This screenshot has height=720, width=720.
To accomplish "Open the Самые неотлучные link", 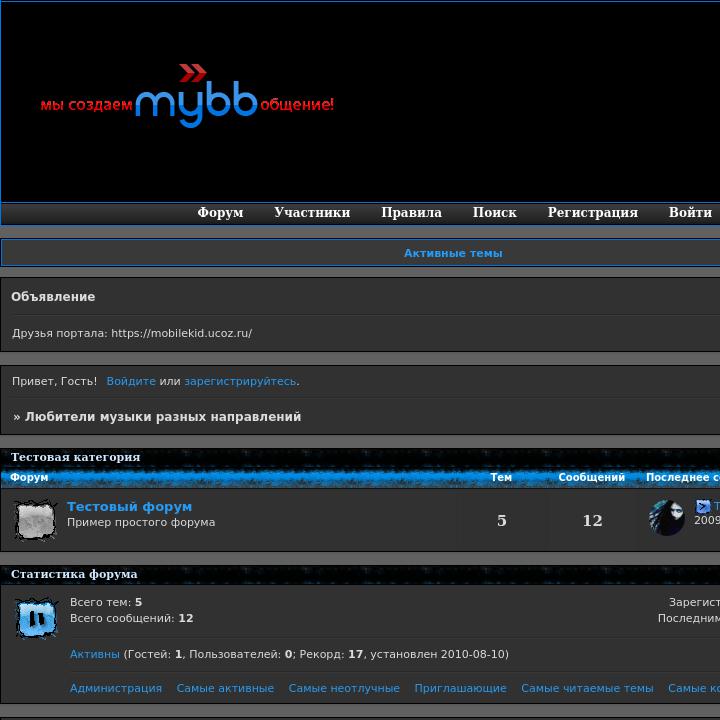I will (344, 688).
